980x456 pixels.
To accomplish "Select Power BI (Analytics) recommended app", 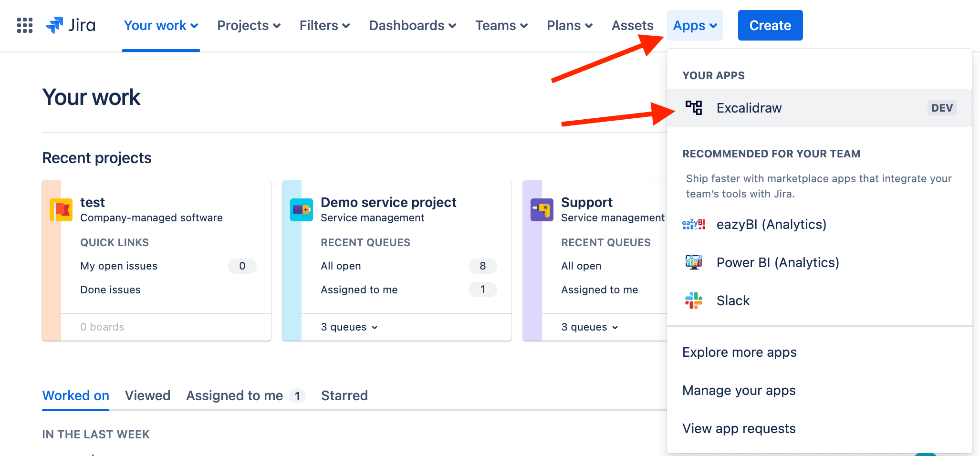I will [820, 262].
